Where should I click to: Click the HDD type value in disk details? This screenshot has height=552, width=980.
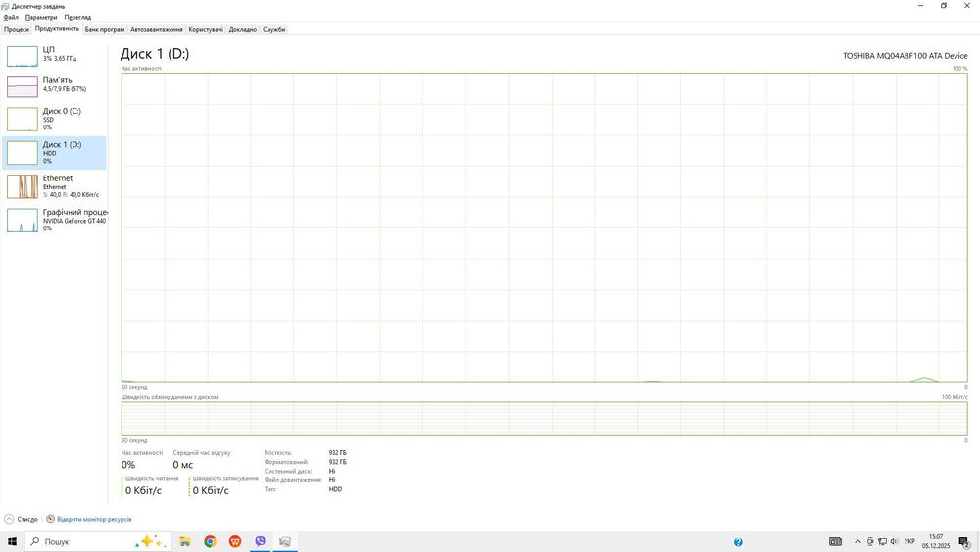pos(335,489)
